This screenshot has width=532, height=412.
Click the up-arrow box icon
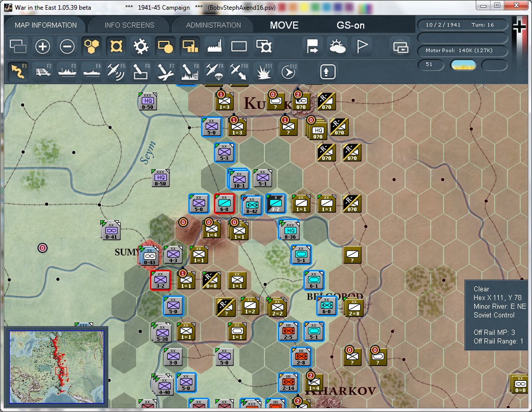click(327, 72)
